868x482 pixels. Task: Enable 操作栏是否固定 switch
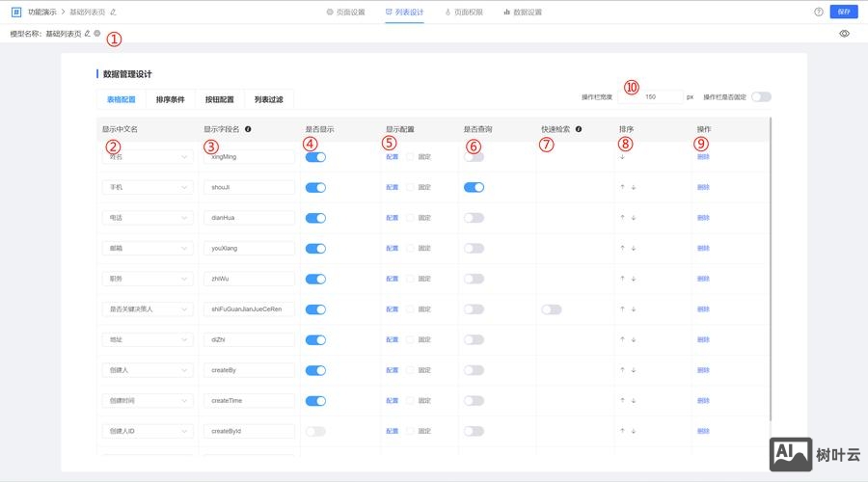click(761, 96)
